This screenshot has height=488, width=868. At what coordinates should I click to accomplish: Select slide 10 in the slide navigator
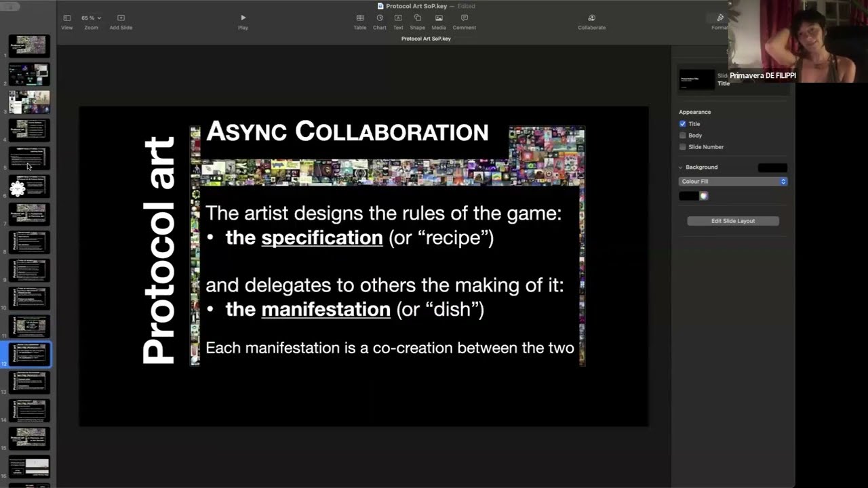click(29, 298)
